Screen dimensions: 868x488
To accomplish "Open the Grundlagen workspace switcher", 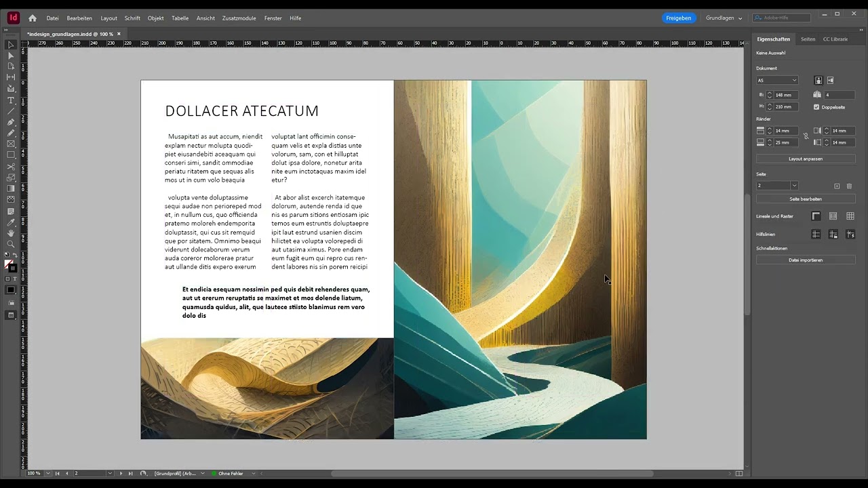I will [x=724, y=18].
